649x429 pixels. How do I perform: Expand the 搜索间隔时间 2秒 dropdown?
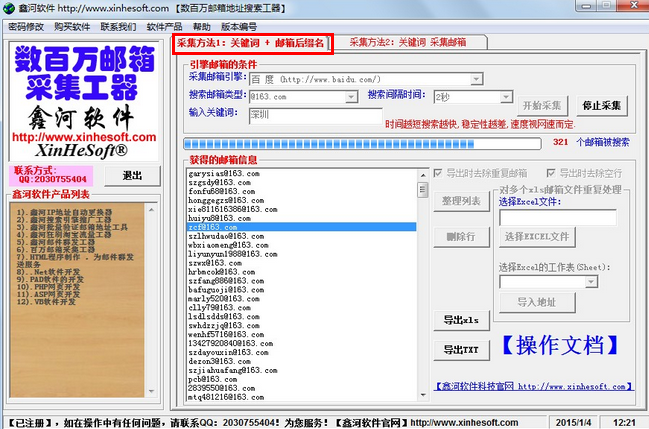point(506,97)
